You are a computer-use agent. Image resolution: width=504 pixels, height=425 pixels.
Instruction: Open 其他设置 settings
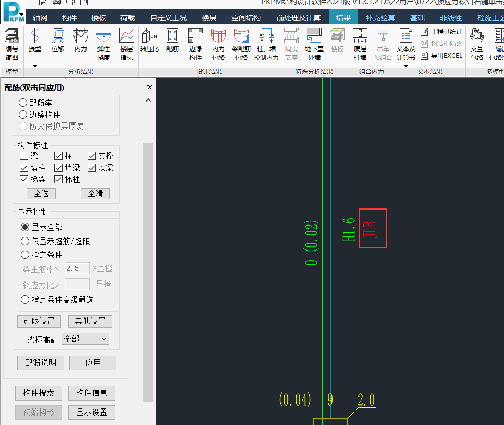pyautogui.click(x=90, y=321)
